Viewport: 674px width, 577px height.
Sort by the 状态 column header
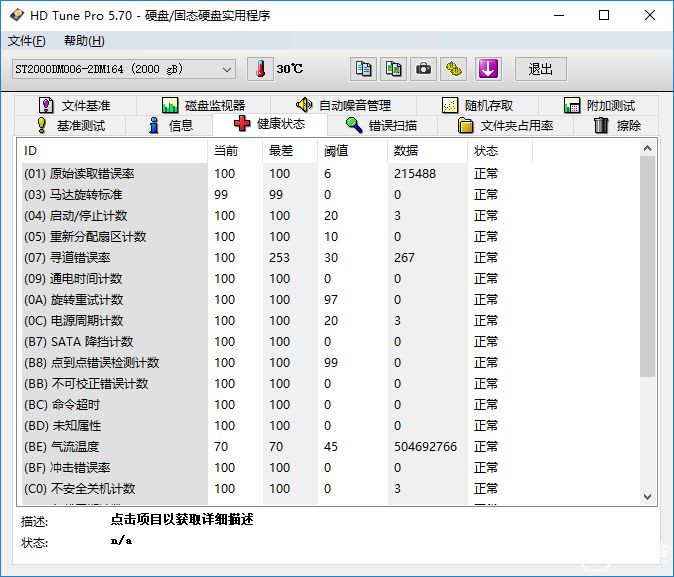click(499, 150)
